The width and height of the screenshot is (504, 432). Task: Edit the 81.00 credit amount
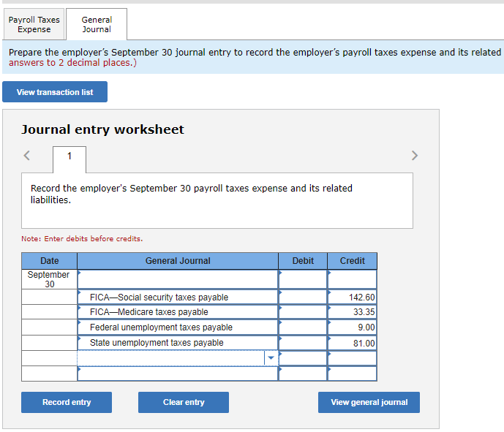click(353, 343)
